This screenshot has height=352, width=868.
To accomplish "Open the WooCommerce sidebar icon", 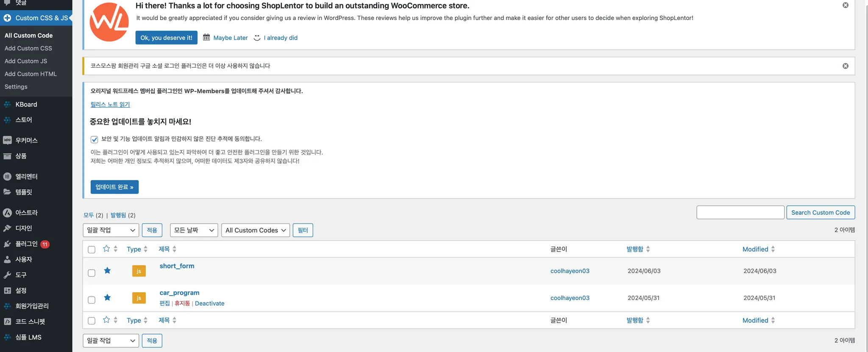I will 7,140.
